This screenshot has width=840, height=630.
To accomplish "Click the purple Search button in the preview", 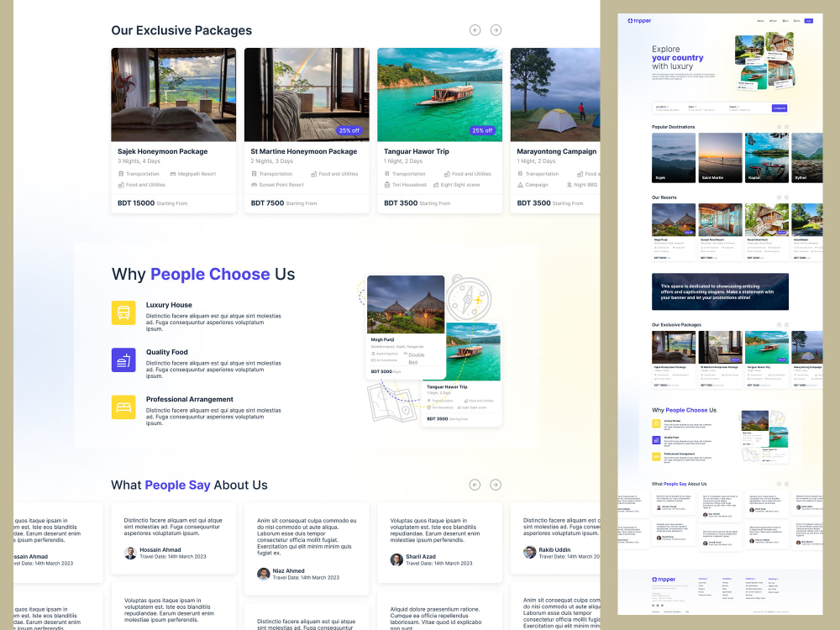I will click(x=780, y=108).
